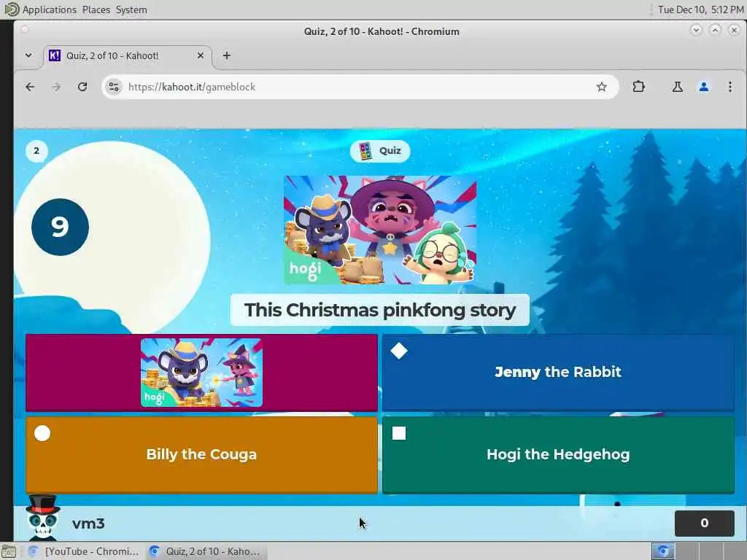Open the System menu
Screen dimensions: 747x560
click(x=131, y=9)
